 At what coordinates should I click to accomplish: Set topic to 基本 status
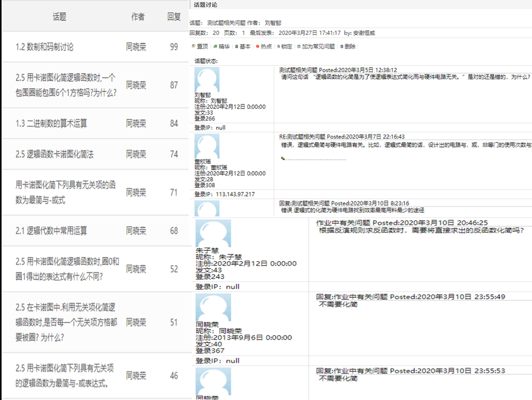tap(243, 46)
